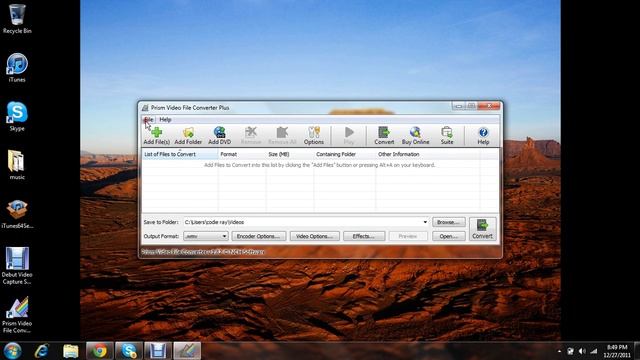640x360 pixels.
Task: Click the Effects... button
Action: 364,236
